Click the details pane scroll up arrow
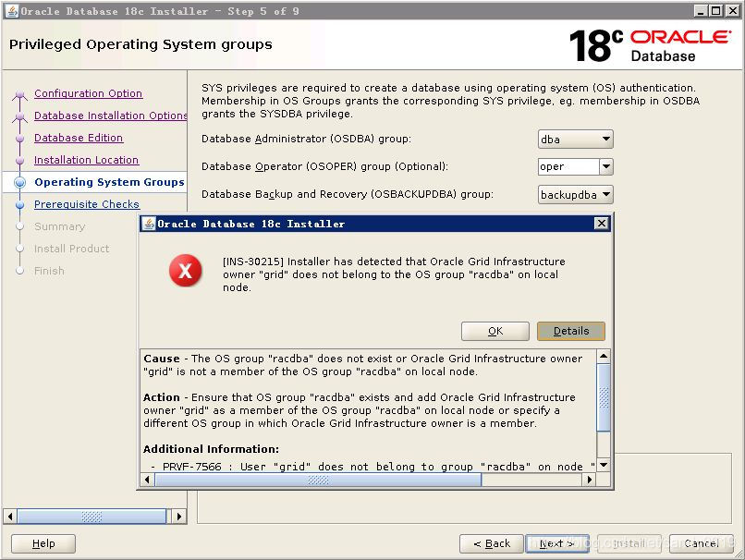 (604, 356)
